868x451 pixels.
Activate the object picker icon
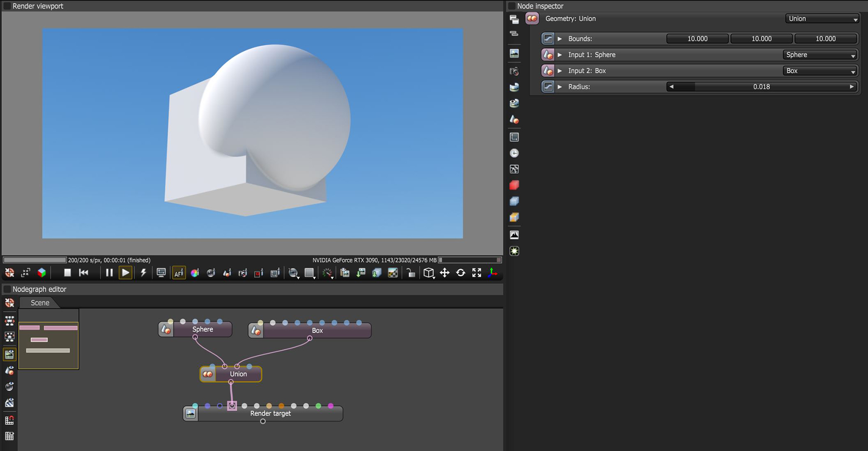click(227, 273)
